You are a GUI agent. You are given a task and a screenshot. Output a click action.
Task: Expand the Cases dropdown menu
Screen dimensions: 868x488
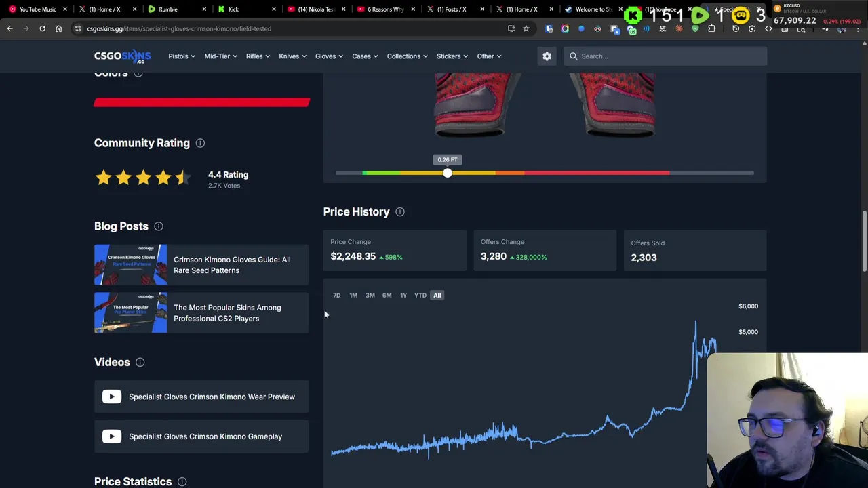[x=365, y=56]
